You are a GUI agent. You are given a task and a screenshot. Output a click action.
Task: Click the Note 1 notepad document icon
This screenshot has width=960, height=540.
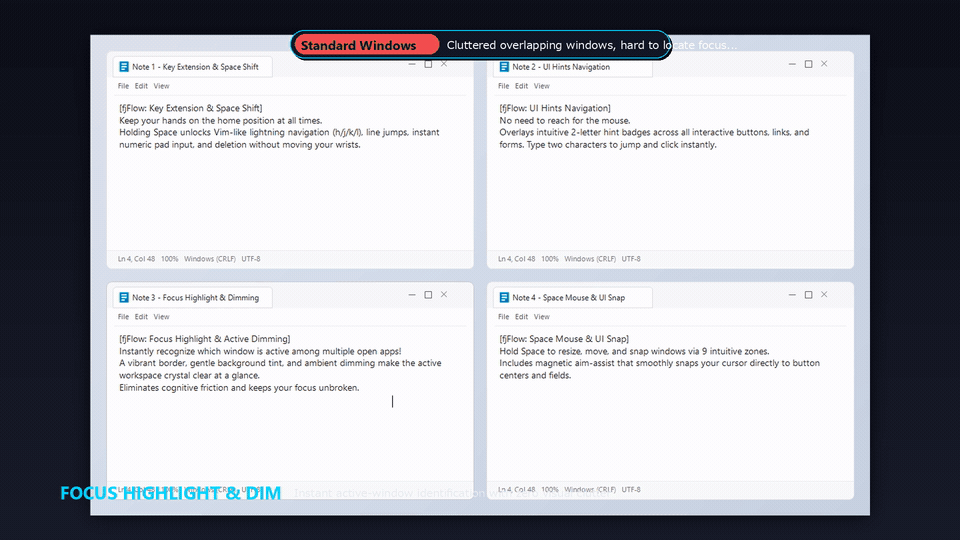click(x=124, y=67)
